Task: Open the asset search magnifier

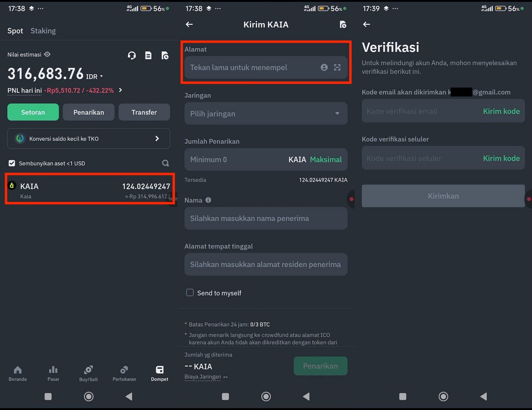Action: pos(165,163)
